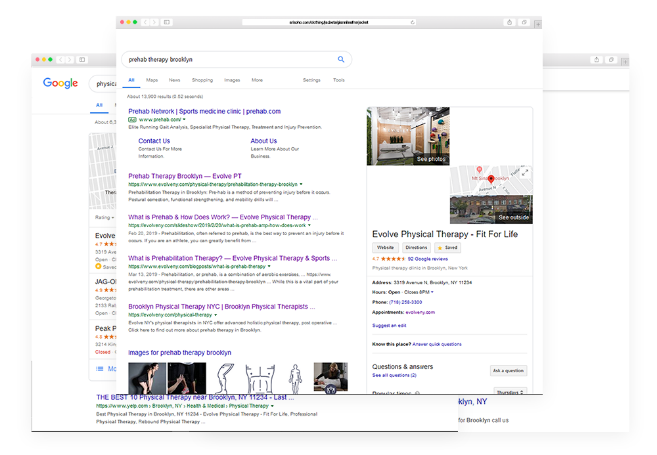Open Brooklyn Physical Therapy NYC result
This screenshot has width=657, height=455.
[222, 307]
